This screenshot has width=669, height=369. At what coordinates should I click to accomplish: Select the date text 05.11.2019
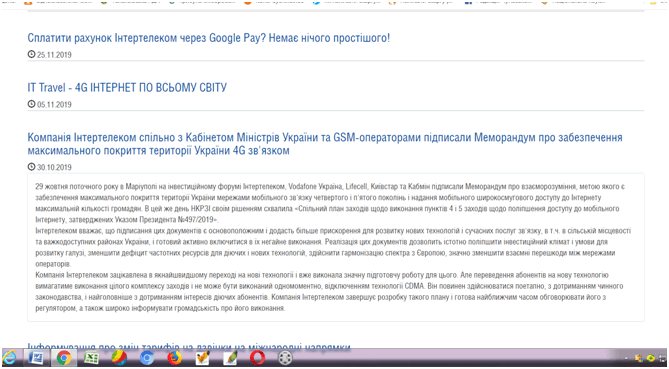(54, 105)
